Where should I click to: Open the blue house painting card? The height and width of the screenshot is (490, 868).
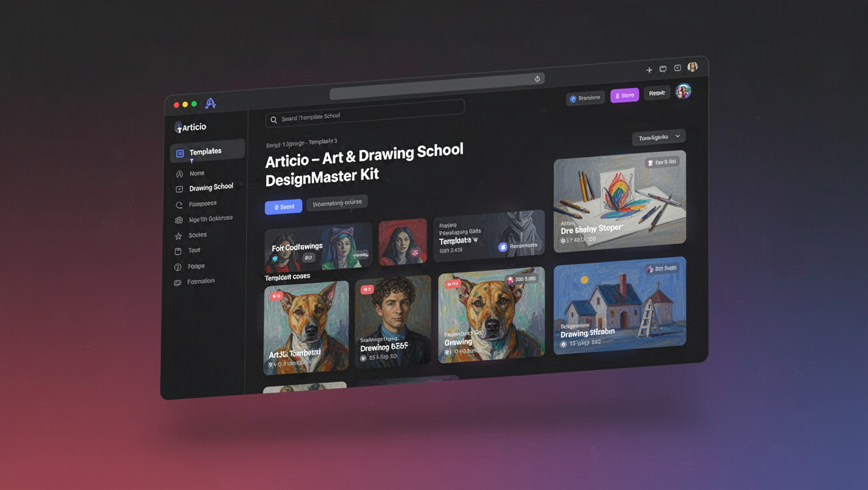(620, 304)
